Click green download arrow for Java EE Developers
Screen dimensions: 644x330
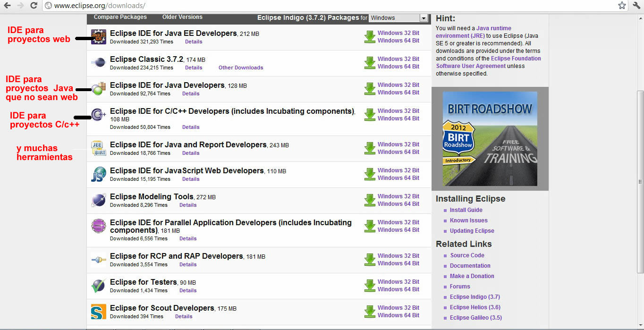(370, 37)
